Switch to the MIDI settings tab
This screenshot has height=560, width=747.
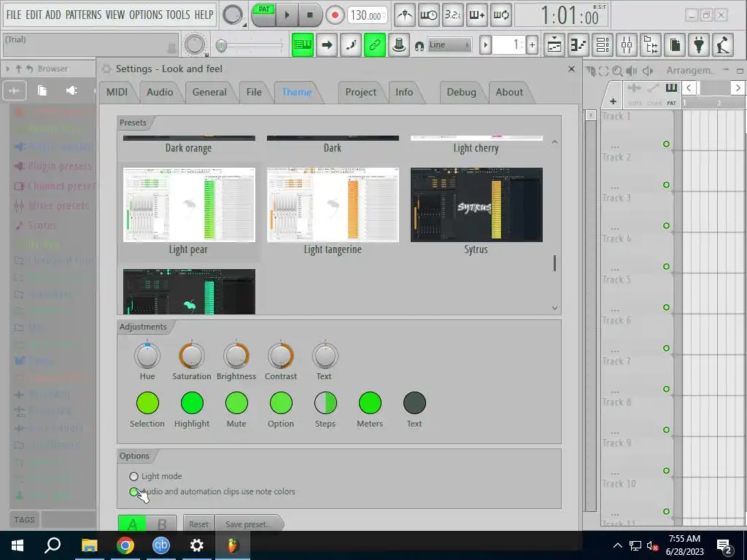pyautogui.click(x=117, y=92)
